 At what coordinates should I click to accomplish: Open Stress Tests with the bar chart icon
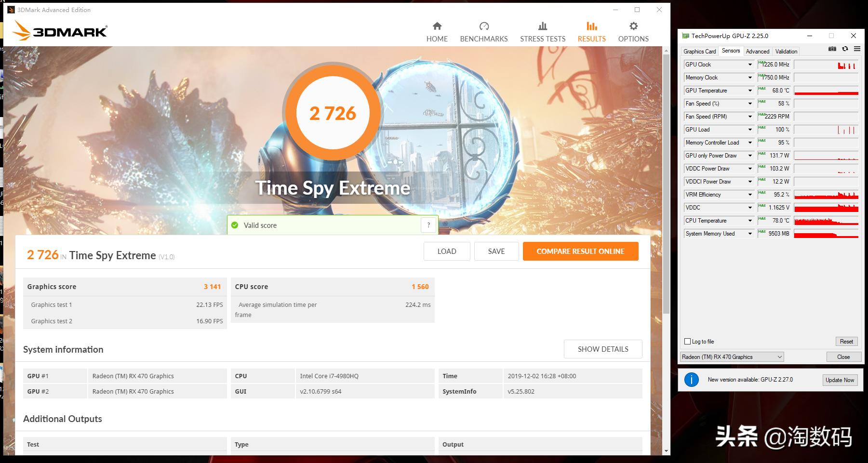point(542,26)
